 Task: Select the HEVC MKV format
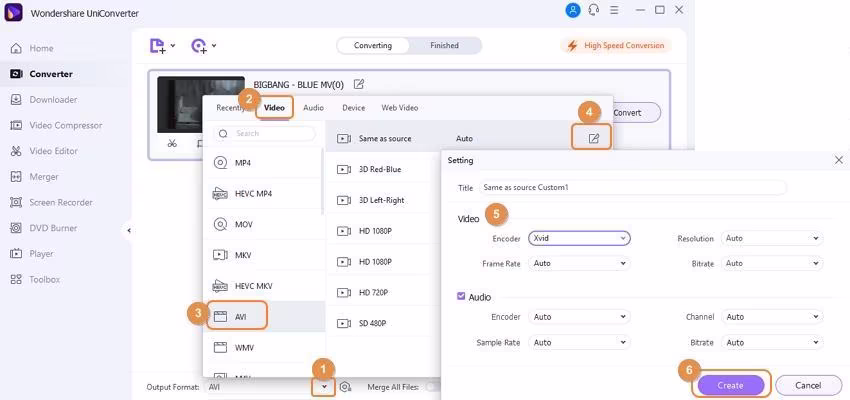click(263, 286)
